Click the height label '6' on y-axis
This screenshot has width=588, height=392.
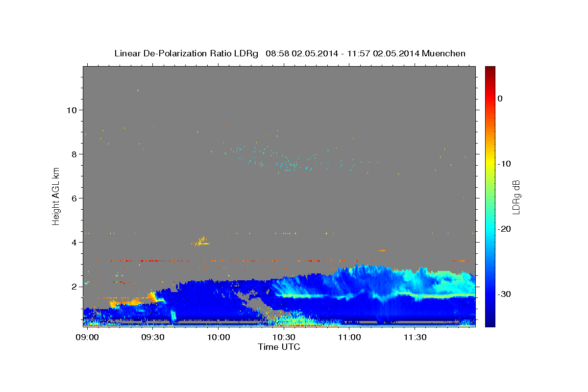(x=73, y=198)
